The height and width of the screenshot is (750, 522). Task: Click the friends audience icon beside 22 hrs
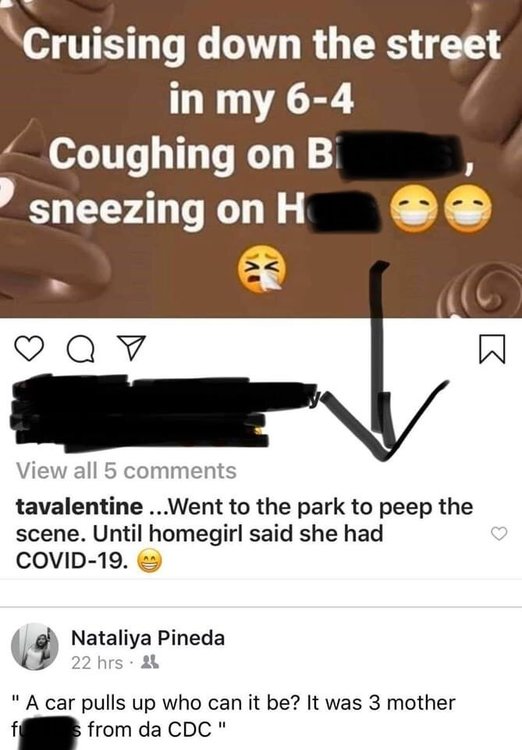[x=151, y=662]
